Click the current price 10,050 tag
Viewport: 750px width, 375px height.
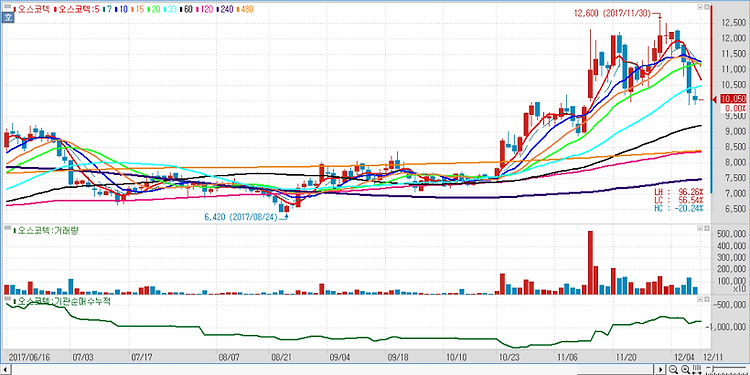click(733, 99)
